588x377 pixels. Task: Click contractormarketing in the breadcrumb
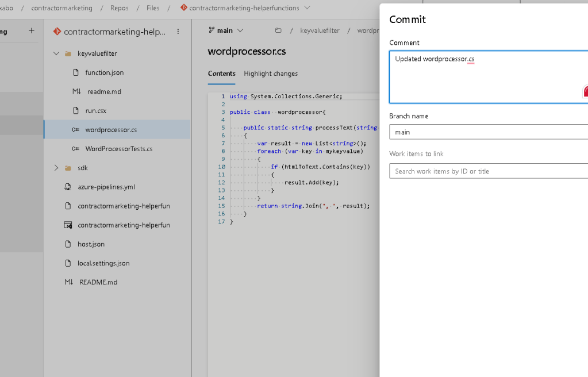coord(62,8)
